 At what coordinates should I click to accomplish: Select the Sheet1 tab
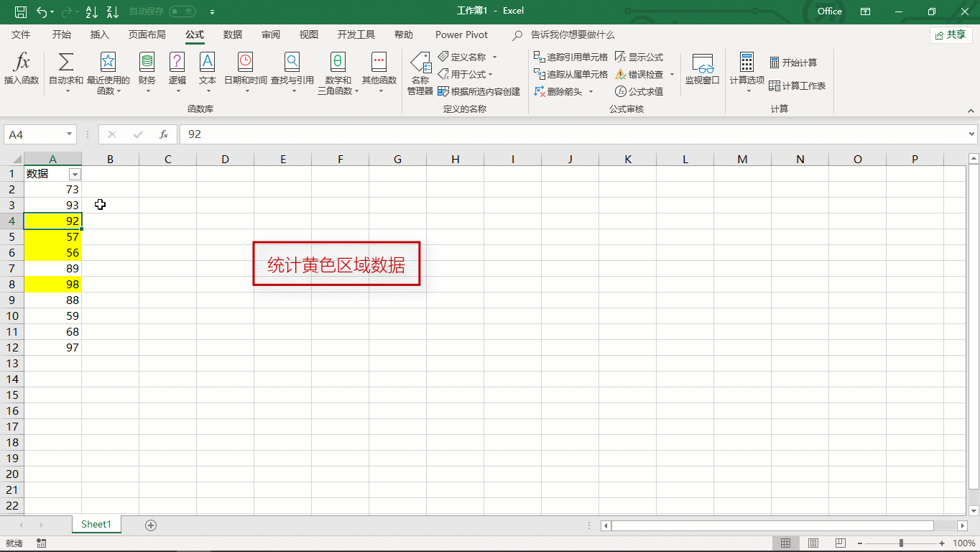click(96, 525)
